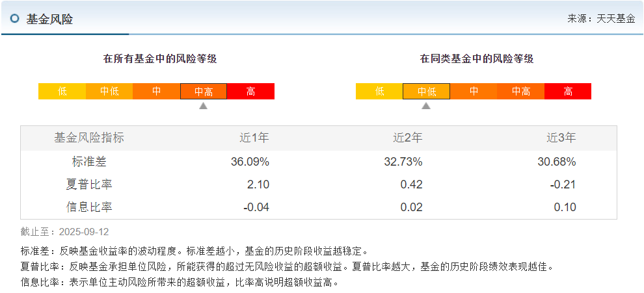
Task: Select highlighted 中高 swatch in all-funds risk bar
Action: (x=204, y=91)
